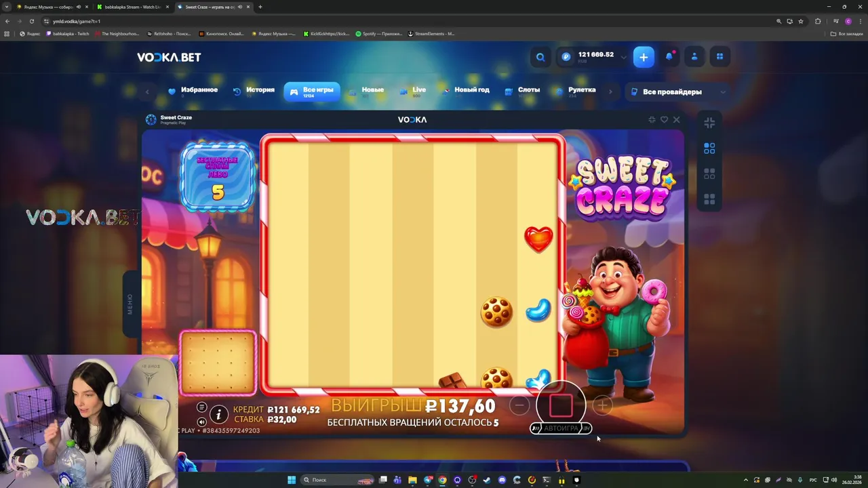This screenshot has width=868, height=488.
Task: Select the four-window layout icon
Action: 709,199
